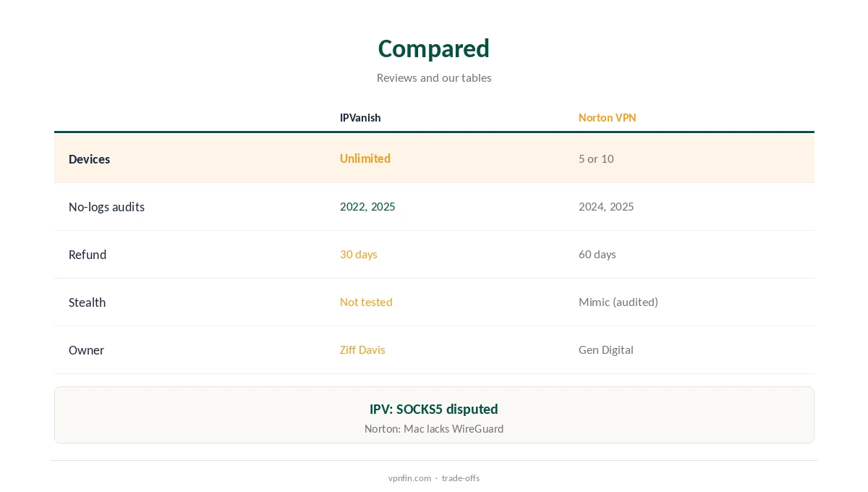Click the '60 days' refund value

597,254
